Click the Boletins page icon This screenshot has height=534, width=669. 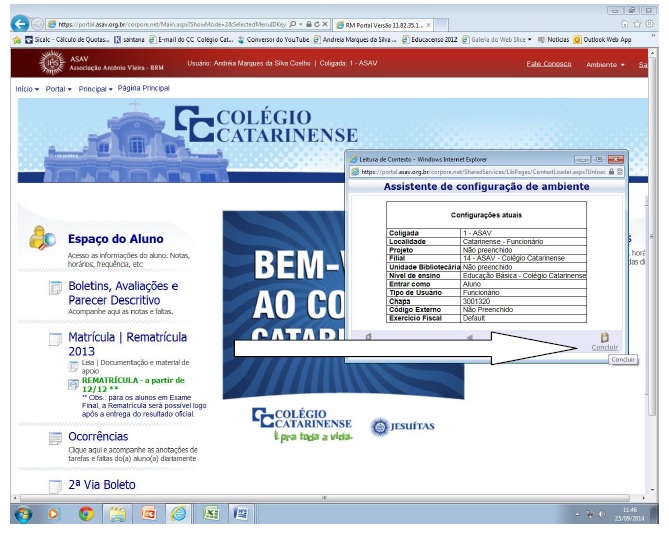click(x=55, y=288)
